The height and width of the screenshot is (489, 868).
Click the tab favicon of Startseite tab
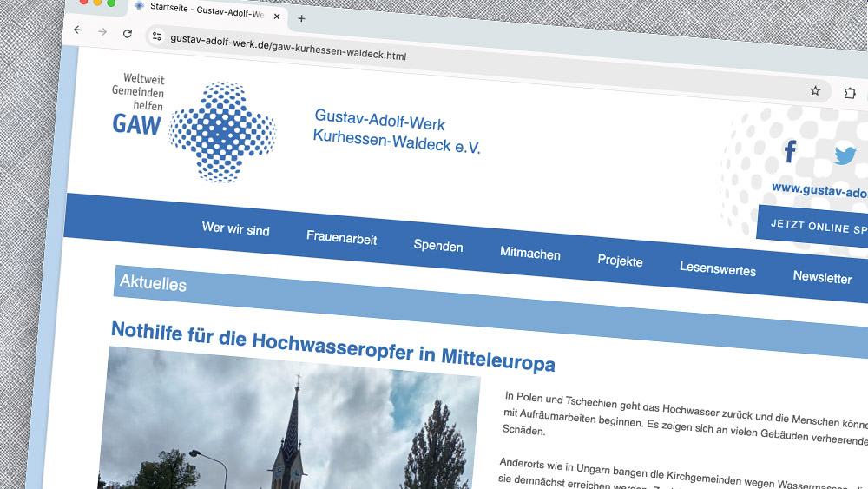tap(140, 5)
